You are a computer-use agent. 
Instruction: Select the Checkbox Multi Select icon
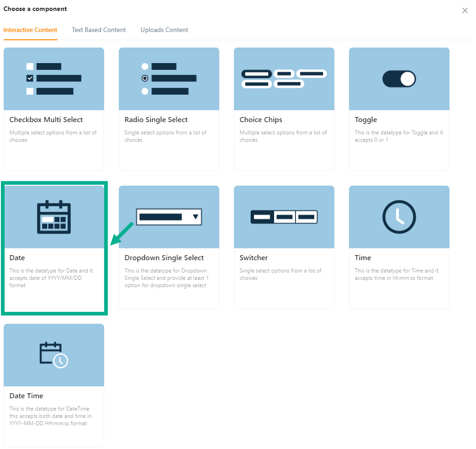(53, 79)
